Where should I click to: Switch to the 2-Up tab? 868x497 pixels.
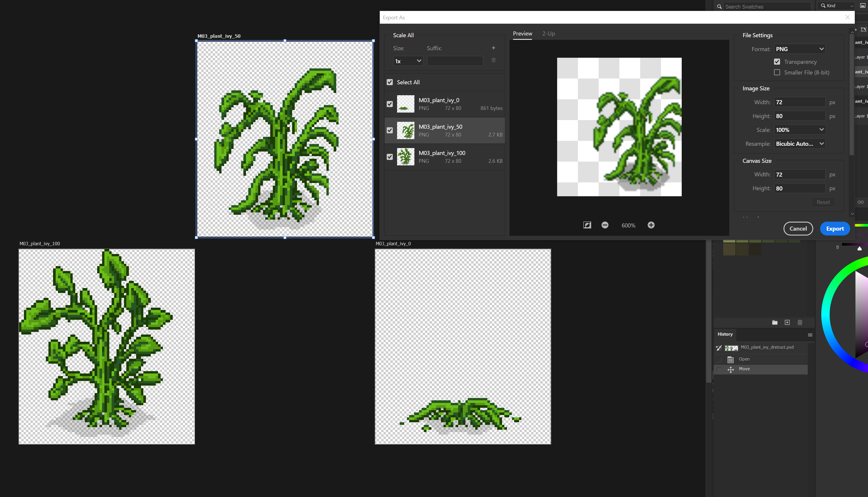tap(548, 33)
